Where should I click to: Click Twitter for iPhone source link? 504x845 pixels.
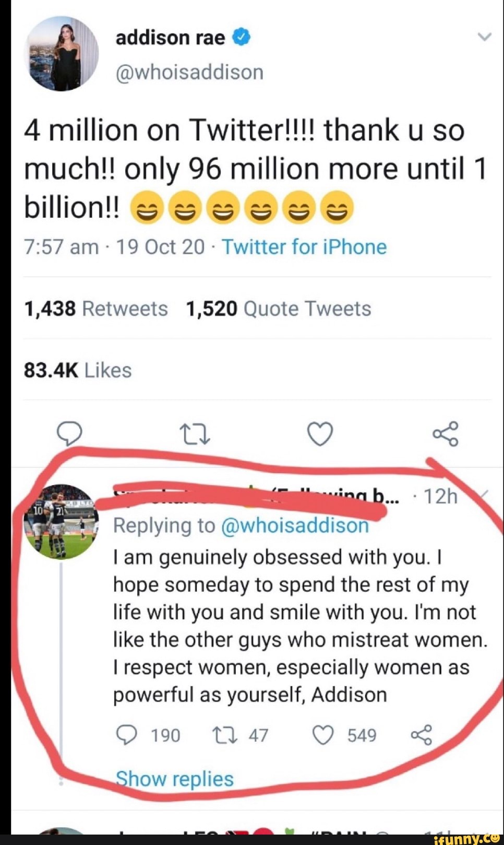304,247
